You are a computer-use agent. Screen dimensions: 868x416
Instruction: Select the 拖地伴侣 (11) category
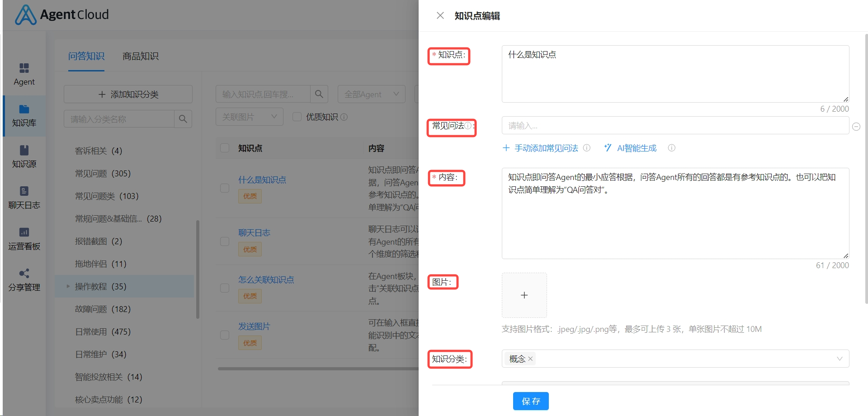click(x=100, y=264)
